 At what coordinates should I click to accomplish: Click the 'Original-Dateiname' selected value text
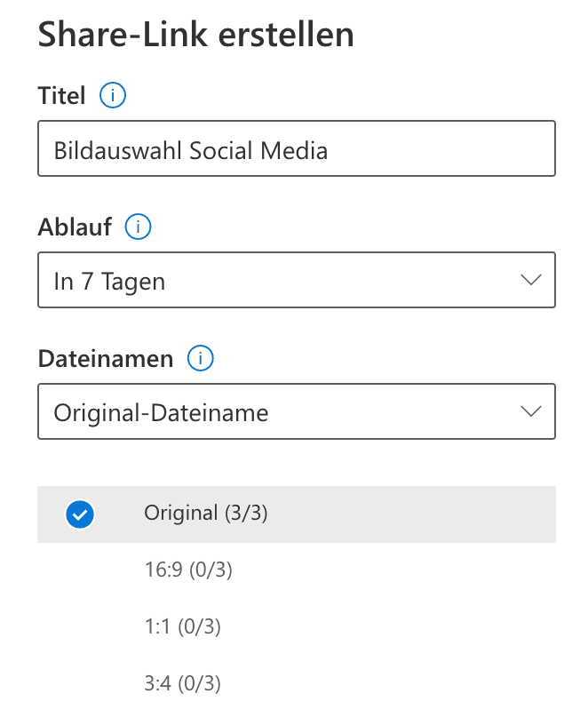tap(161, 412)
